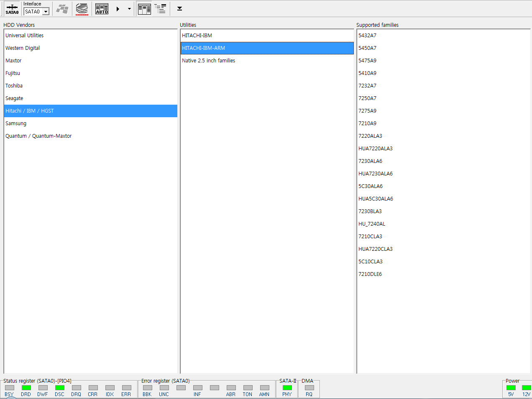Switch to the tree view icon
Screen dimensions: 532x399
pyautogui.click(x=160, y=9)
